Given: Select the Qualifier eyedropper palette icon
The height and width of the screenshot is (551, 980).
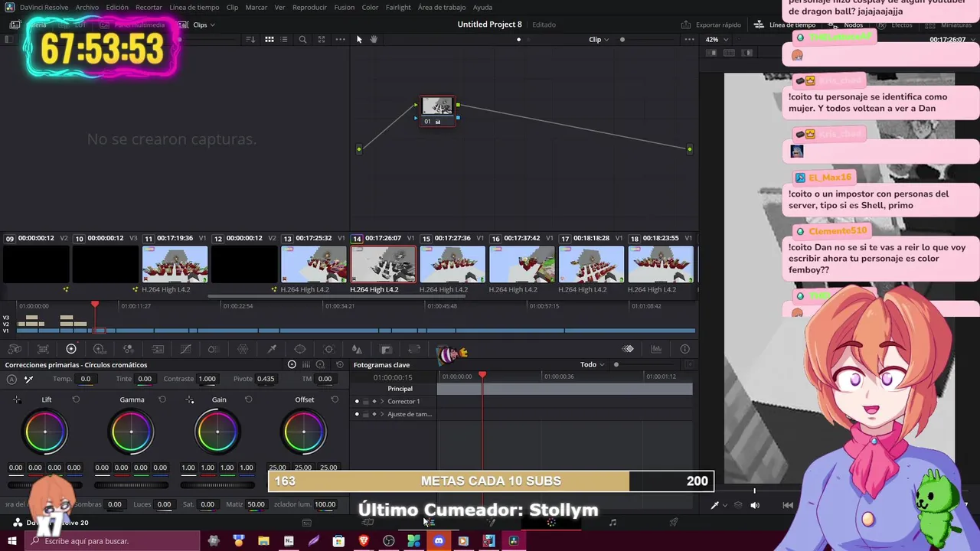Looking at the screenshot, I should (272, 349).
